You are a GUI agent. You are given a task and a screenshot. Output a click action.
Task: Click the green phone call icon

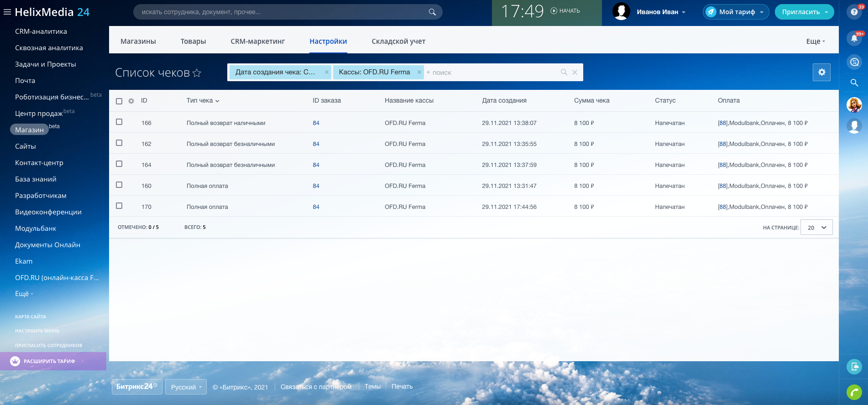(x=854, y=392)
